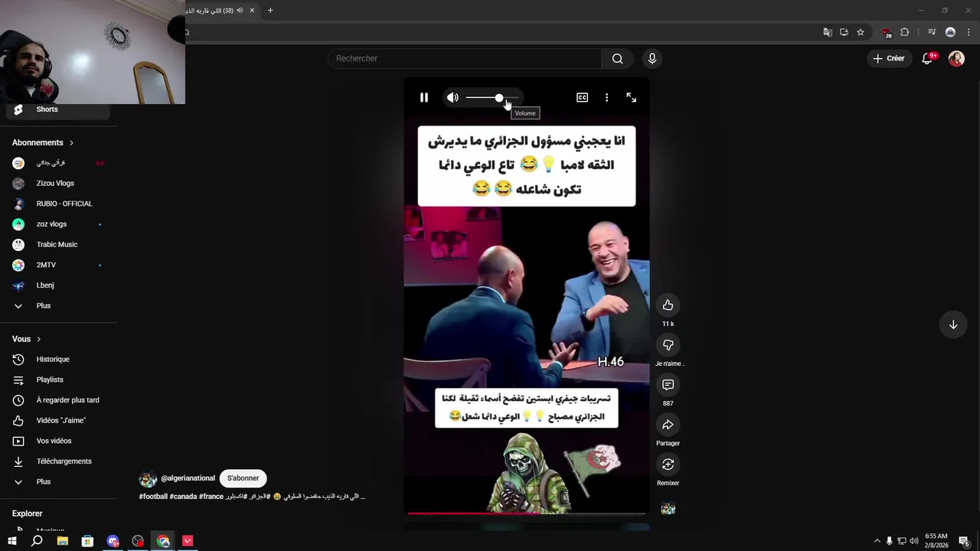Open the Chrome three-dot menu
Image resolution: width=980 pixels, height=551 pixels.
[x=969, y=32]
